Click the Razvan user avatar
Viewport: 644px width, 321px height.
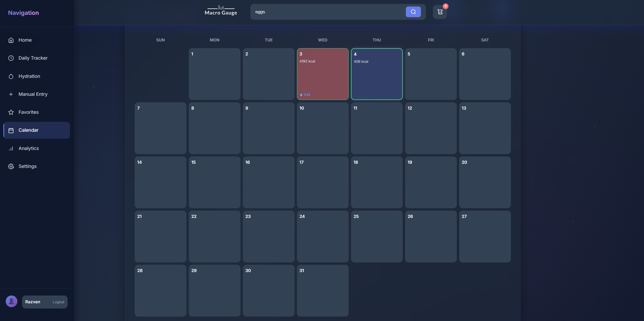(x=11, y=301)
